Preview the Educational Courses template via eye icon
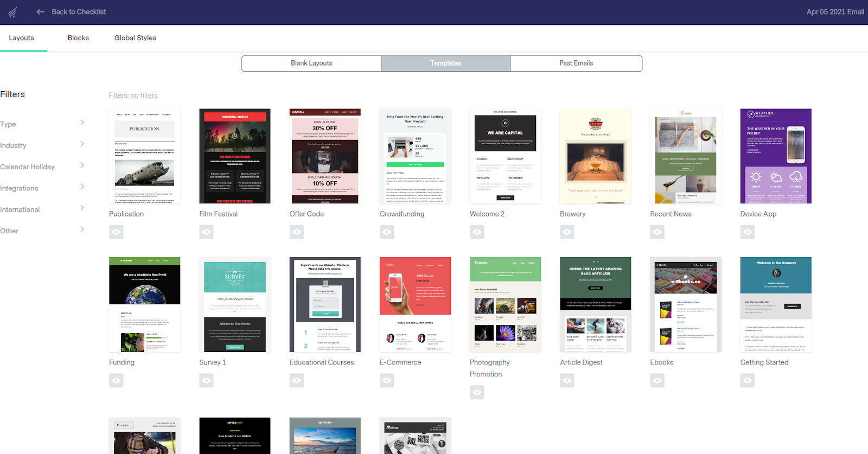 [297, 381]
